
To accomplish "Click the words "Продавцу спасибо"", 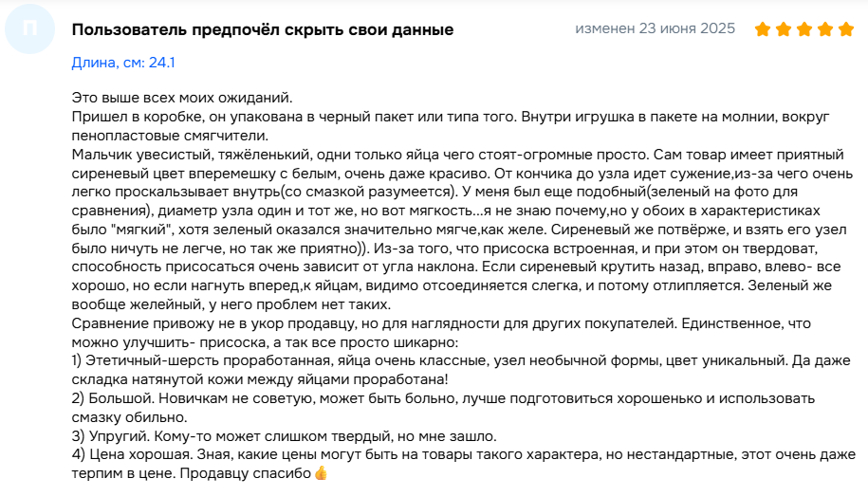I will point(246,473).
